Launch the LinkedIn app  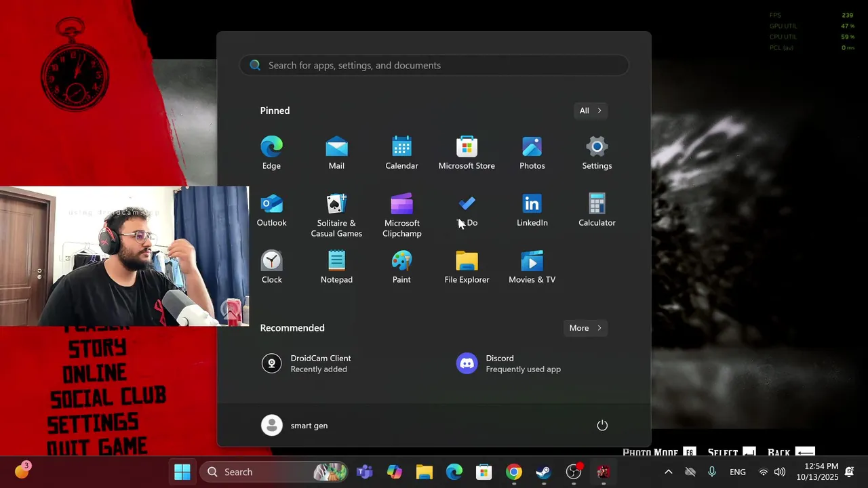532,210
